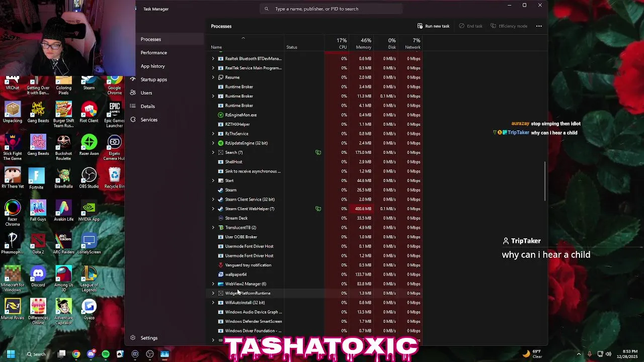644x362 pixels.
Task: Expand the Realtek Bluetooth BTDevManager process
Action: (x=213, y=59)
